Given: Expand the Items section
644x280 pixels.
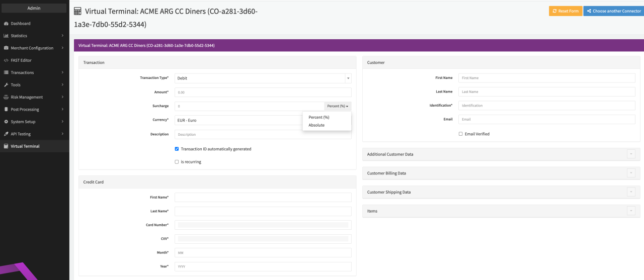Looking at the screenshot, I should [631, 211].
